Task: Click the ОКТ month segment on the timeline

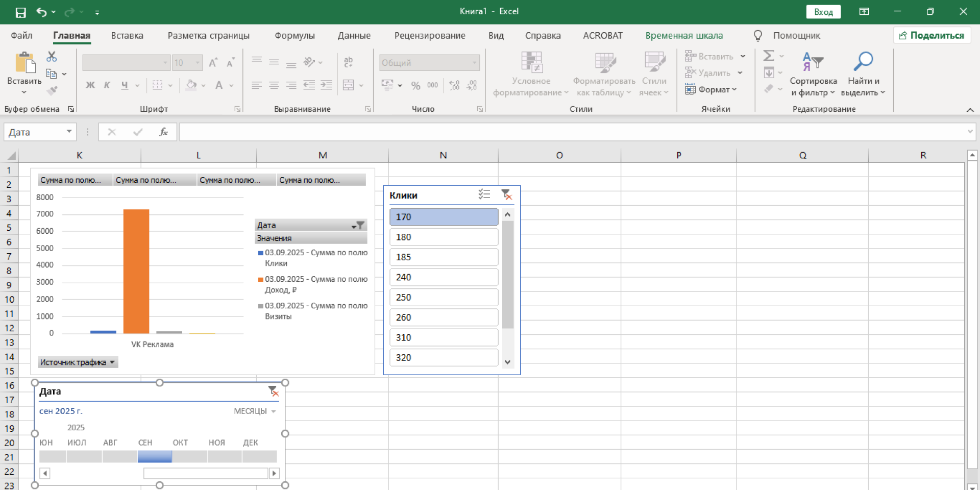Action: pos(189,456)
